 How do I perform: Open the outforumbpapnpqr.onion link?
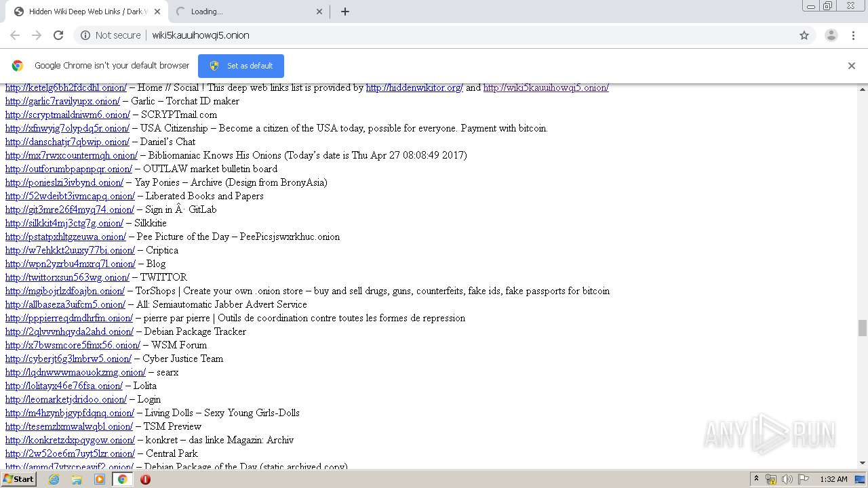pyautogui.click(x=68, y=169)
